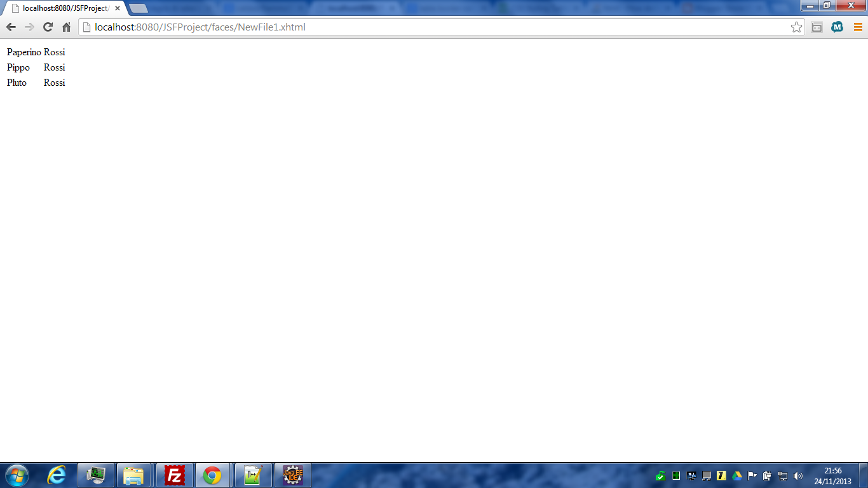Click the gray extension icon beside the star
This screenshot has height=488, width=868.
tap(817, 27)
